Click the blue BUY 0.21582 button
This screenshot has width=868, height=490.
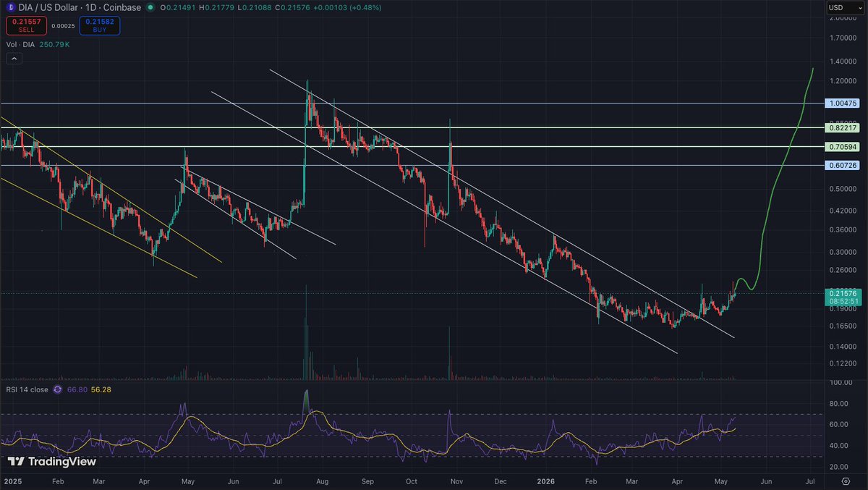[100, 26]
